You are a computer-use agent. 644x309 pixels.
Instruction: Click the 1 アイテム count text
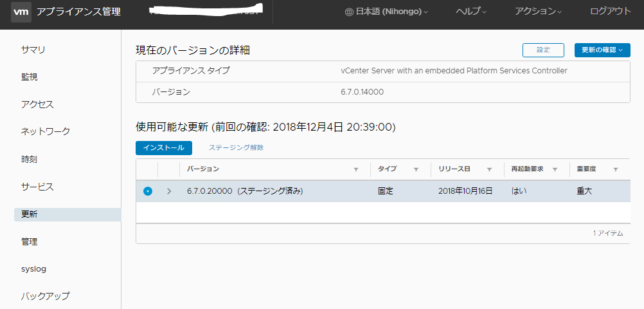(x=608, y=233)
